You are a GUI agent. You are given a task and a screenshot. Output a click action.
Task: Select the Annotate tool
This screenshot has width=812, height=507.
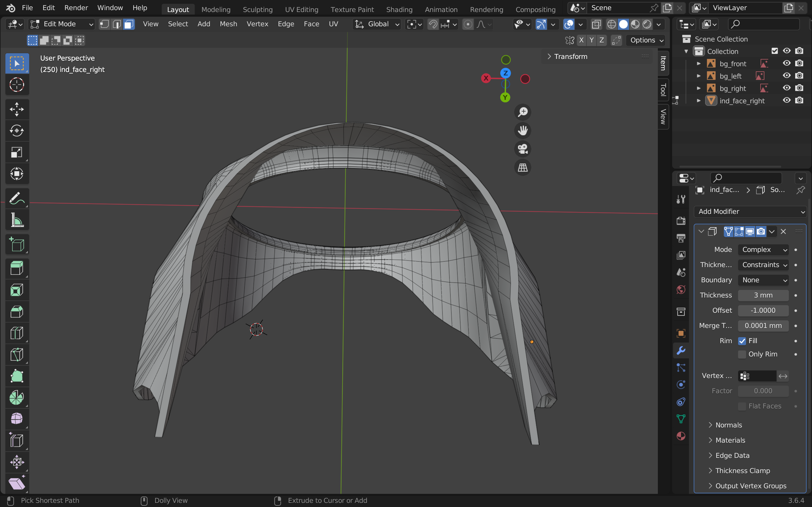[17, 198]
